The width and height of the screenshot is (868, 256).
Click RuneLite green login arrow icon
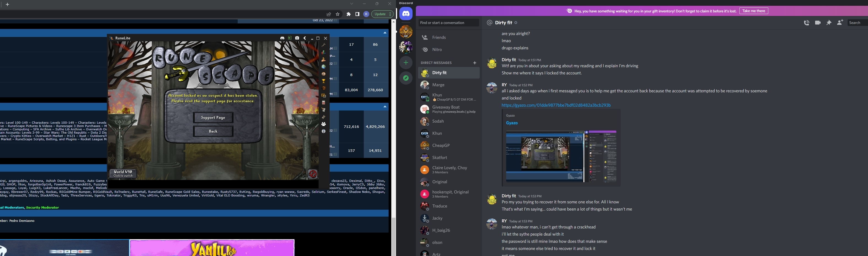click(x=290, y=38)
